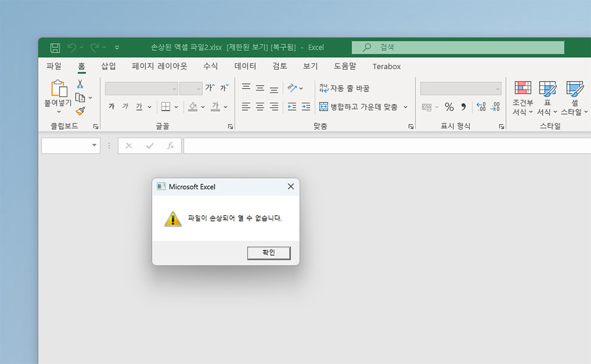This screenshot has width=591, height=364.
Task: Click the formula bar input field
Action: (387, 146)
